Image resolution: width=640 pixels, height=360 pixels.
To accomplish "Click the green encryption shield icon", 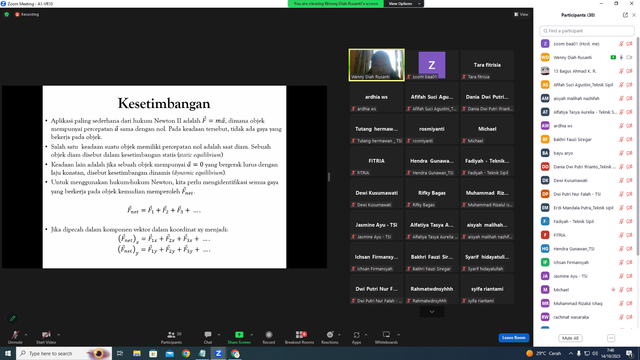I will [7, 14].
